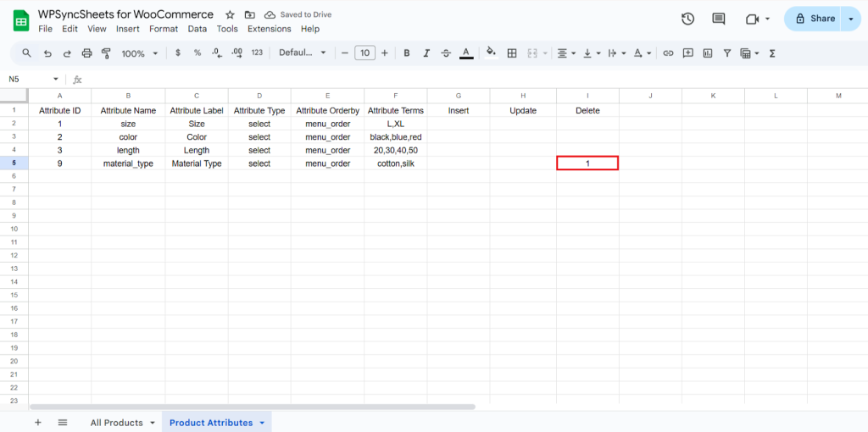Open version history clock icon
868x432 pixels.
[687, 19]
